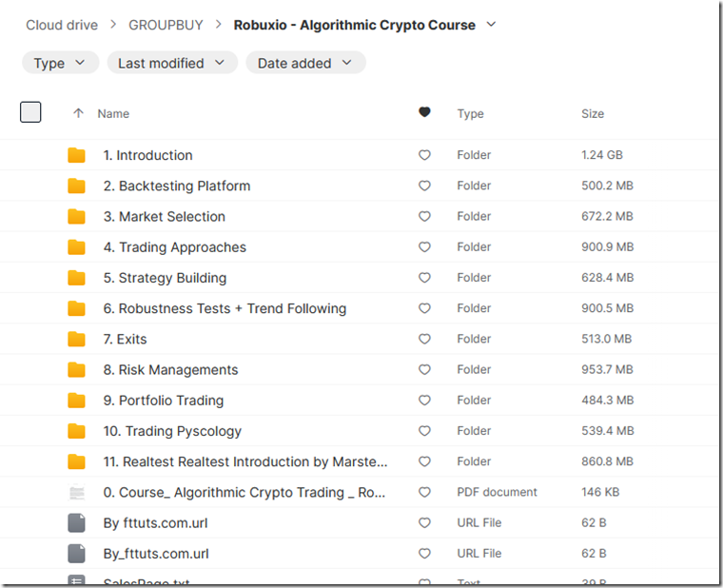723x588 pixels.
Task: Select folder icon for 4. Trading Approaches
Action: coord(76,247)
